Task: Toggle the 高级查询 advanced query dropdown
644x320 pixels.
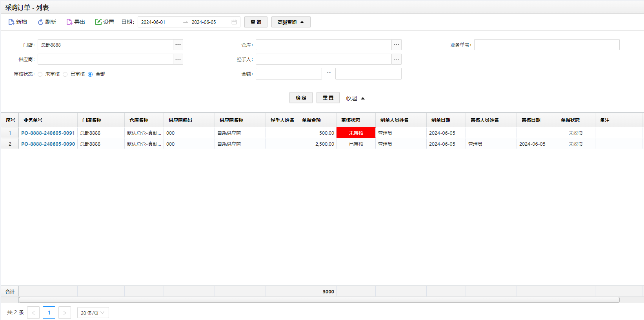Action: click(291, 22)
